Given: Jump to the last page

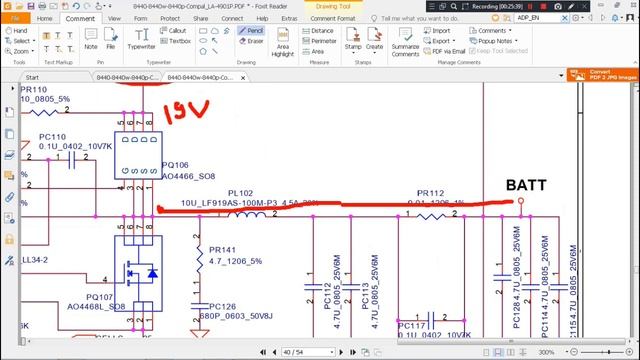Looking at the screenshot, I should pyautogui.click(x=353, y=352).
